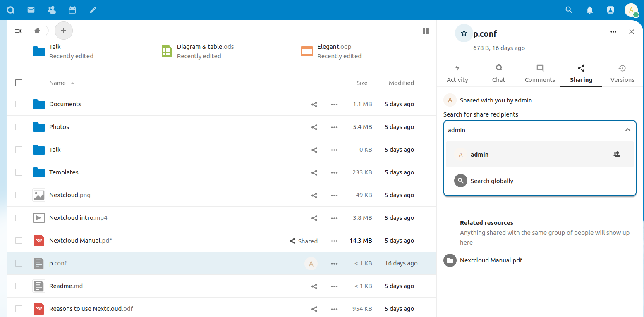Open the Contacts app in top bar
The image size is (644, 317).
pos(52,10)
